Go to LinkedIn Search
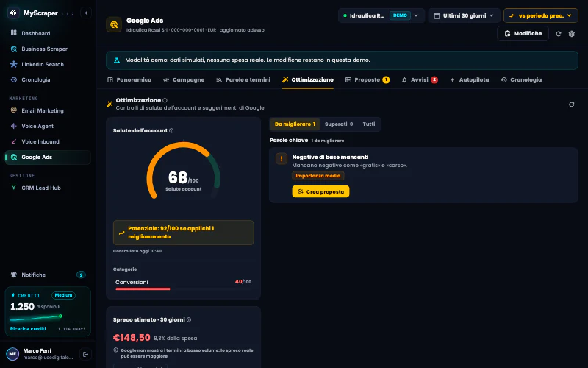The width and height of the screenshot is (588, 368). click(x=48, y=64)
